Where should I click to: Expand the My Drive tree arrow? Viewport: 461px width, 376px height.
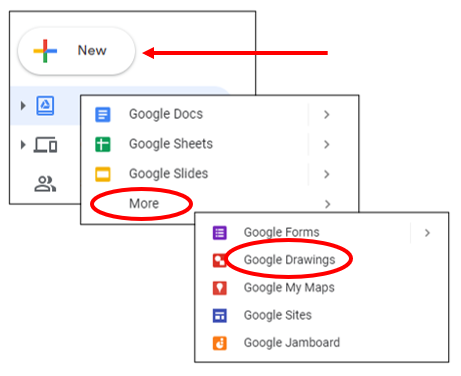[23, 106]
